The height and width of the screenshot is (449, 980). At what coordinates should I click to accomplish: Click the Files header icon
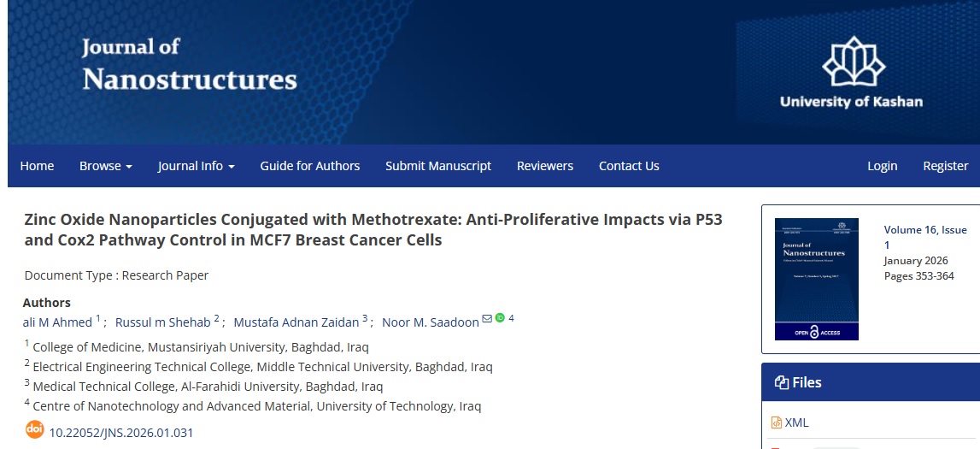coord(781,383)
